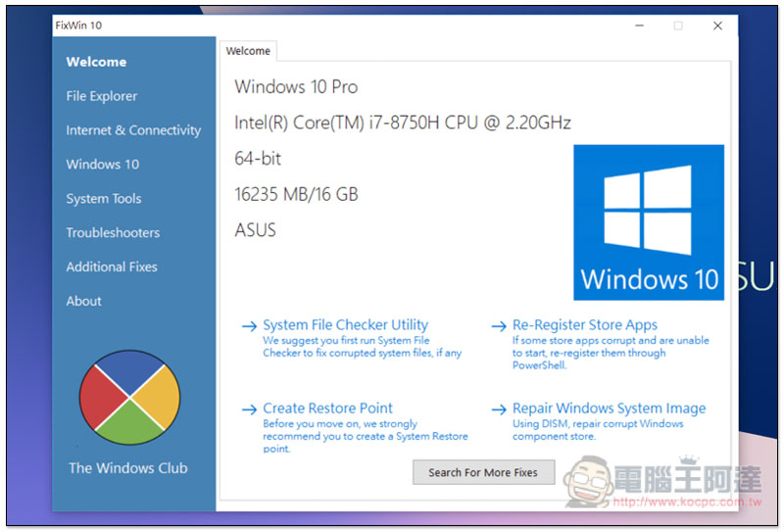Screen dimensions: 784x532
Task: Click Create Restore Point link
Action: pyautogui.click(x=328, y=408)
